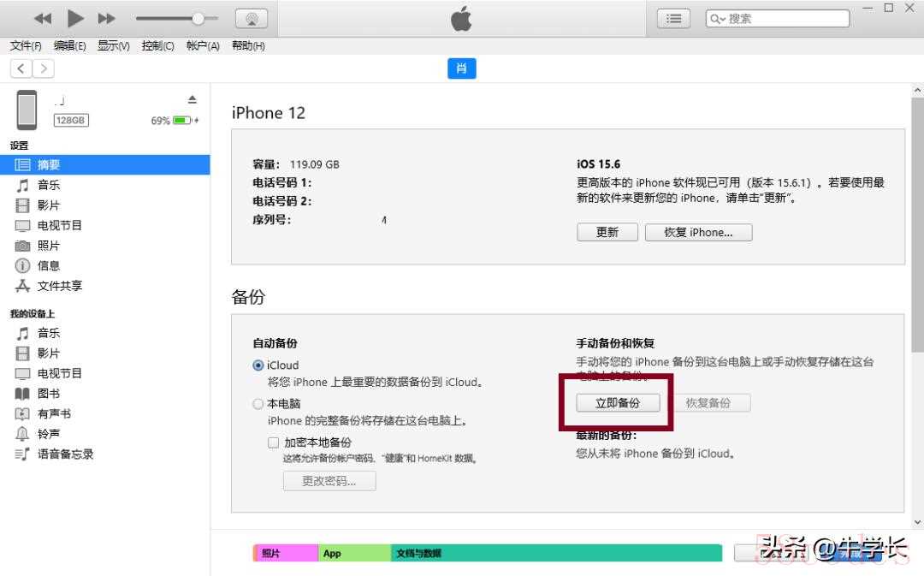
Task: Open the 控制(C) menu
Action: point(157,45)
